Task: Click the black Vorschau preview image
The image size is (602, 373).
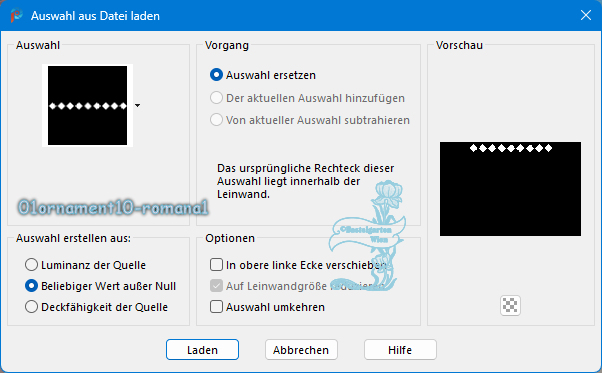Action: click(x=510, y=189)
